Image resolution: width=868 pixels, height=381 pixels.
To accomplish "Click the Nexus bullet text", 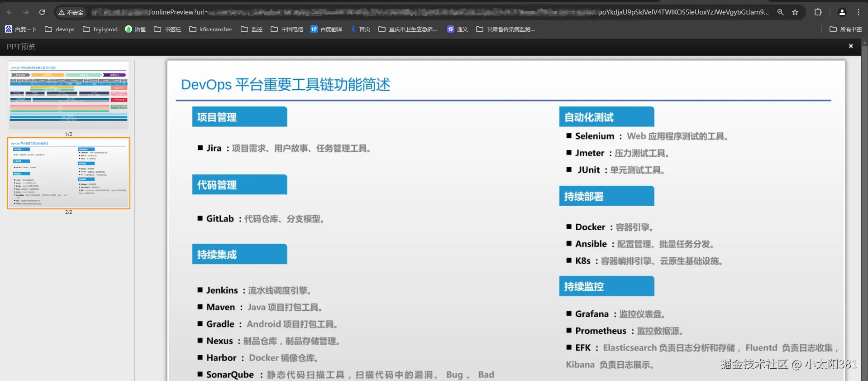I will 269,341.
